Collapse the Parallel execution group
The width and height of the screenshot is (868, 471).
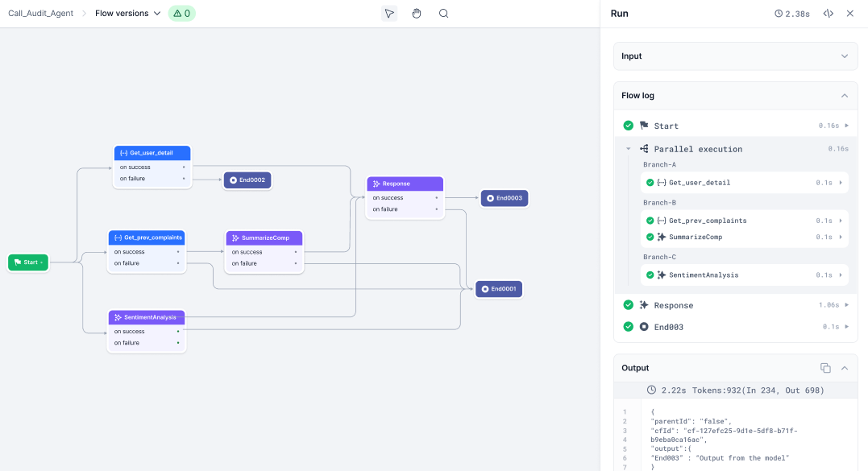[629, 149]
